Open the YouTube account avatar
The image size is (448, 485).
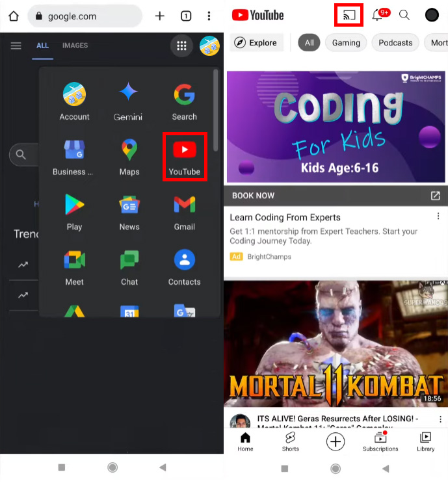coord(432,15)
